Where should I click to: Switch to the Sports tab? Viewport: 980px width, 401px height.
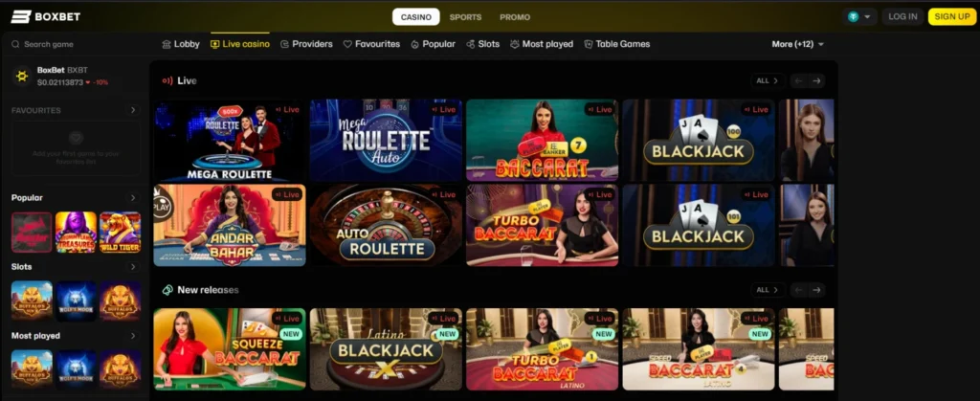[x=466, y=17]
